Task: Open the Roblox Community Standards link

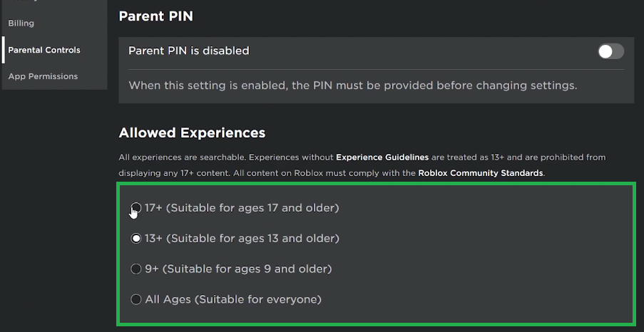Action: pyautogui.click(x=481, y=173)
